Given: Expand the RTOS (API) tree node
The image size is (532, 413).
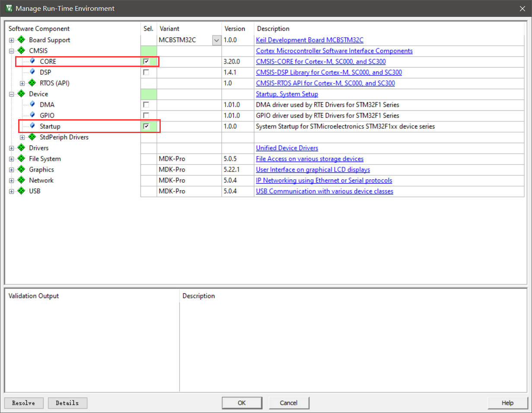Looking at the screenshot, I should [x=22, y=83].
